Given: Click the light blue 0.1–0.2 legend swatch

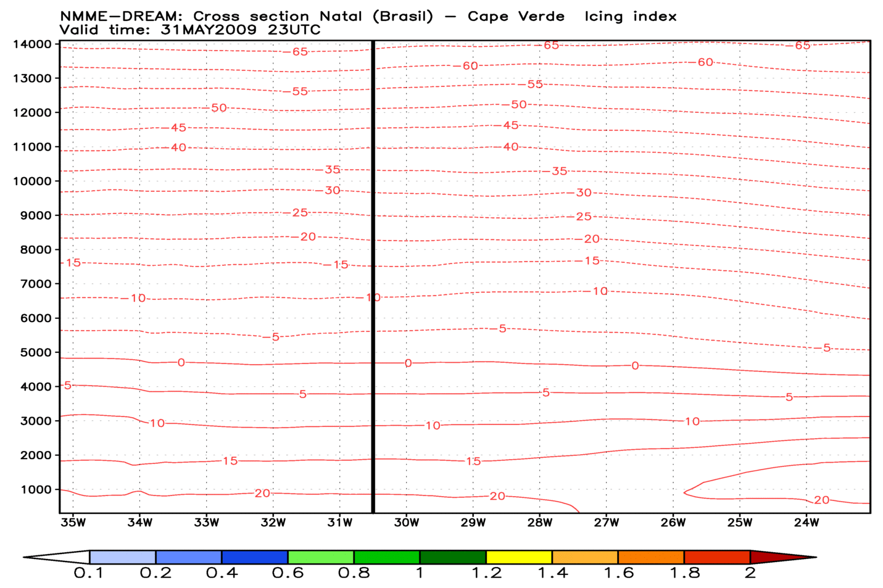Looking at the screenshot, I should point(122,557).
